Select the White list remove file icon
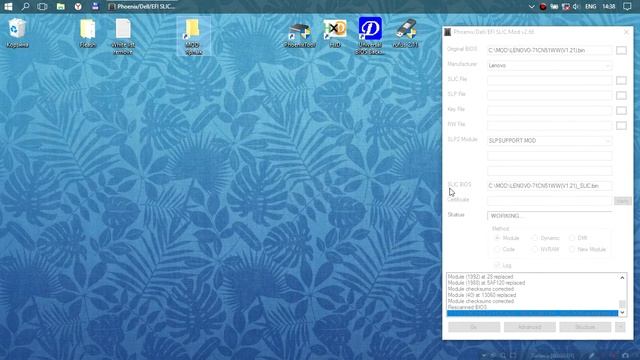640x360 pixels. [123, 36]
